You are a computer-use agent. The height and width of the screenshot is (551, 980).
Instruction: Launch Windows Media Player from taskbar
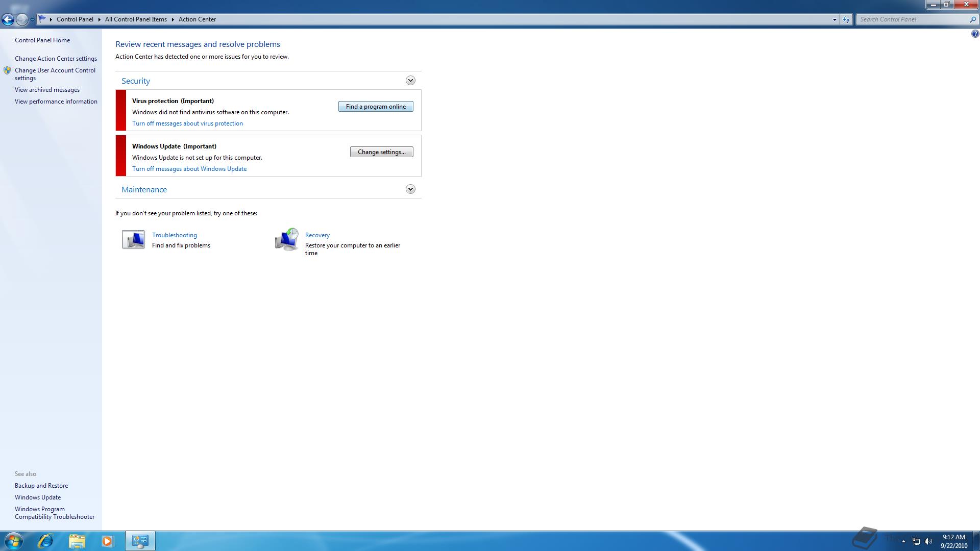[x=107, y=541]
